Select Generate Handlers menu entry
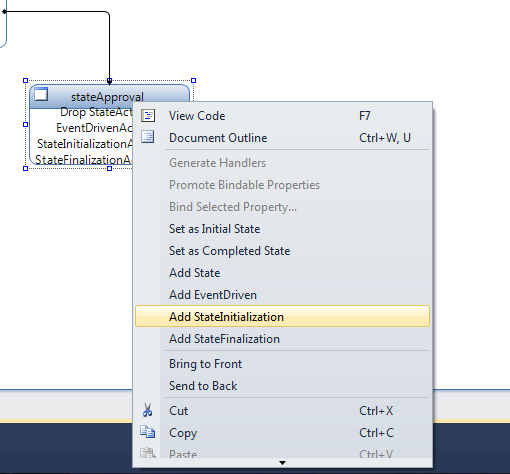 [282, 163]
